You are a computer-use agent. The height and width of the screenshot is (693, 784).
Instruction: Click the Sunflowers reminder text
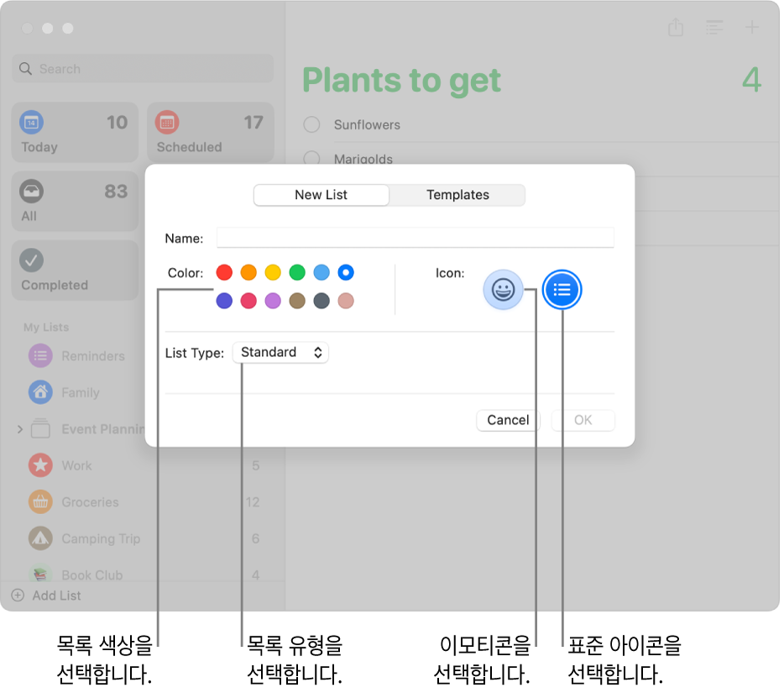367,124
